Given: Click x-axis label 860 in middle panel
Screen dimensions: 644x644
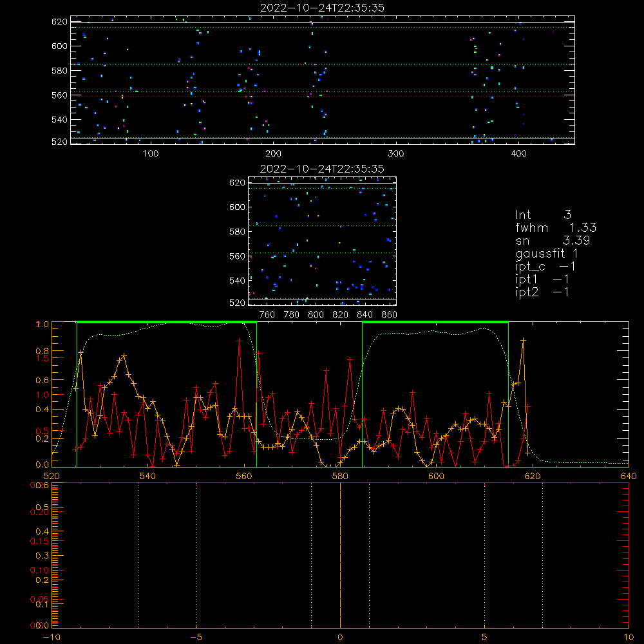Looking at the screenshot, I should pos(390,315).
